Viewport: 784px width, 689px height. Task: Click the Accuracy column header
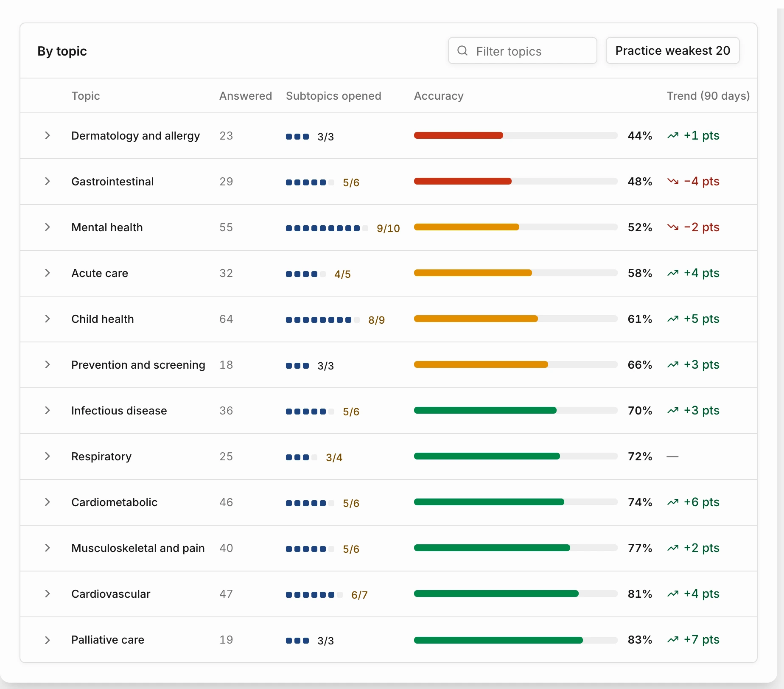pyautogui.click(x=439, y=96)
